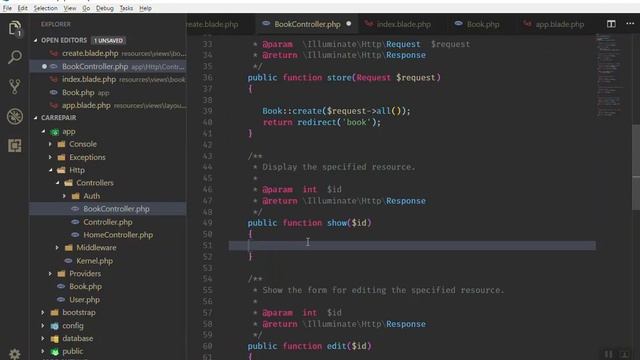Click the code minimap preview
The image size is (640, 360).
(610, 76)
